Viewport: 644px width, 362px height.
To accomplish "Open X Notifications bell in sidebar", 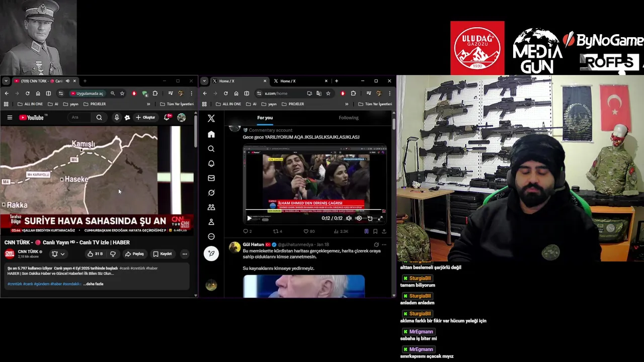I will 211,163.
